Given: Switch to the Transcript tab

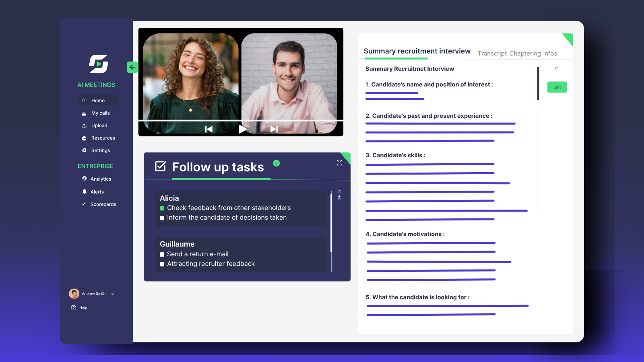Looking at the screenshot, I should pos(492,53).
